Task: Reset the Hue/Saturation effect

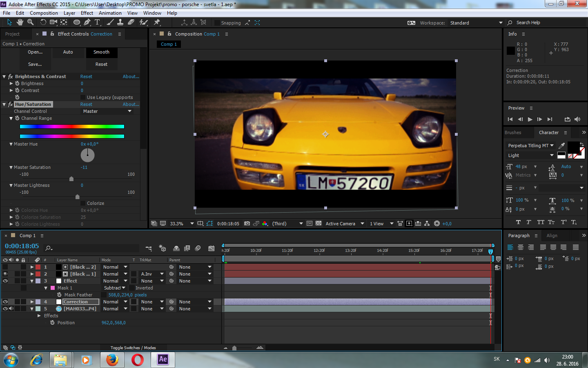Action: click(x=86, y=104)
